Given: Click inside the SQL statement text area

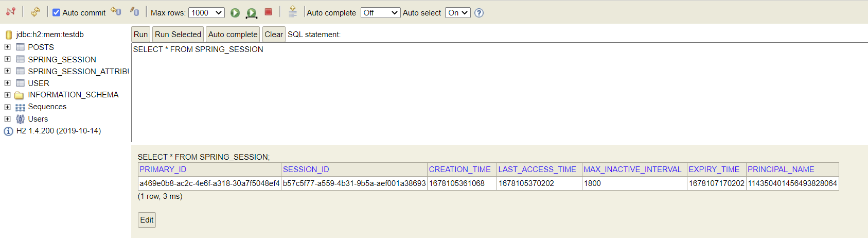Looking at the screenshot, I should [499, 93].
